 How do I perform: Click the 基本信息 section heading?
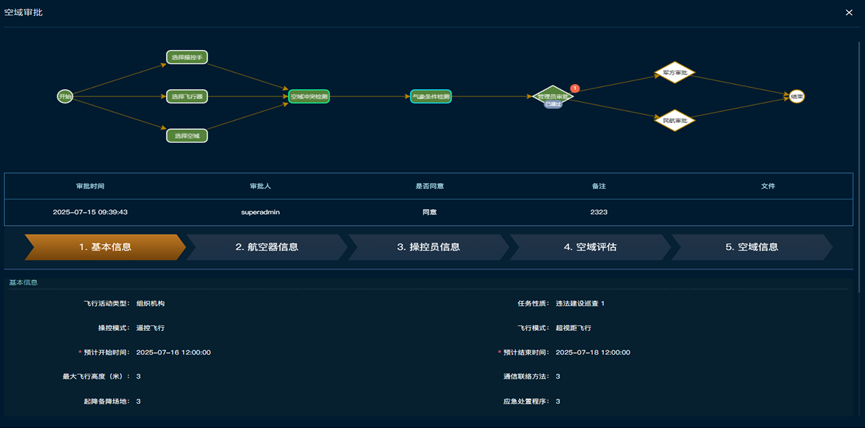tap(24, 282)
